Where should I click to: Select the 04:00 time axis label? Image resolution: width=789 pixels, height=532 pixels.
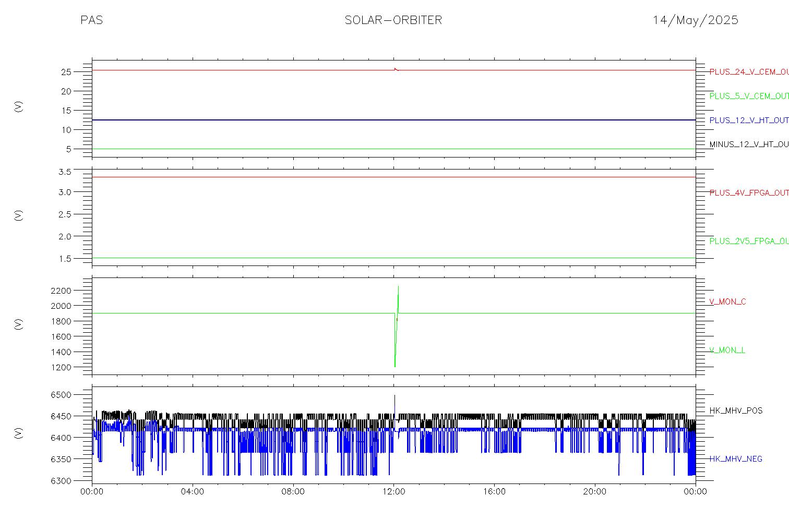coord(193,491)
